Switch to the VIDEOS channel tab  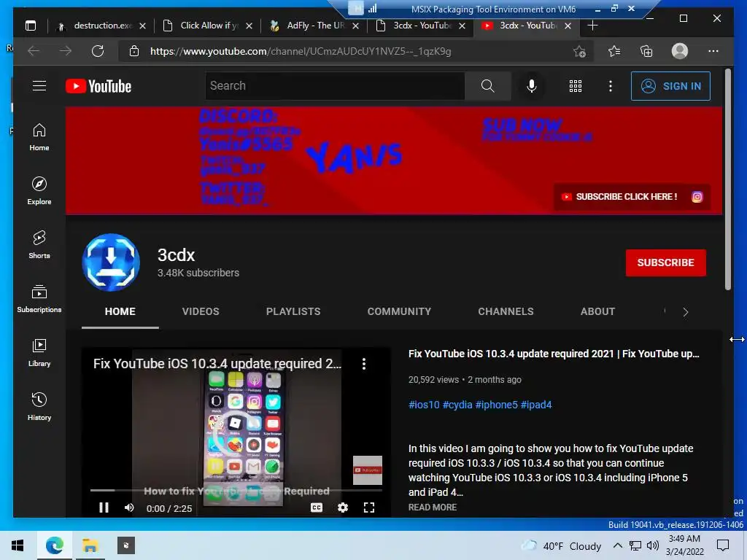[x=201, y=311]
